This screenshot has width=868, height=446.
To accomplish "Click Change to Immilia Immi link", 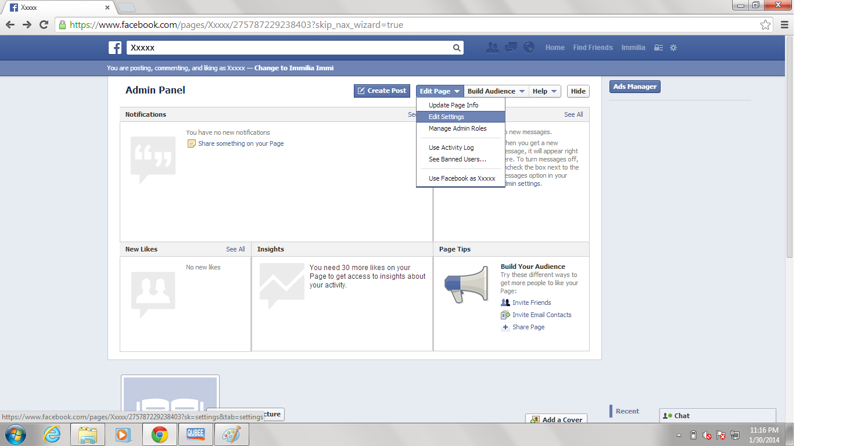I will [294, 68].
